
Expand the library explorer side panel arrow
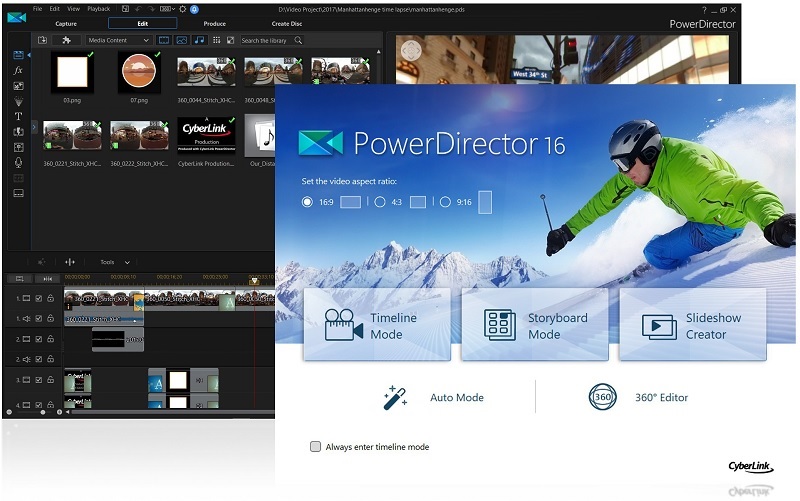coord(34,127)
